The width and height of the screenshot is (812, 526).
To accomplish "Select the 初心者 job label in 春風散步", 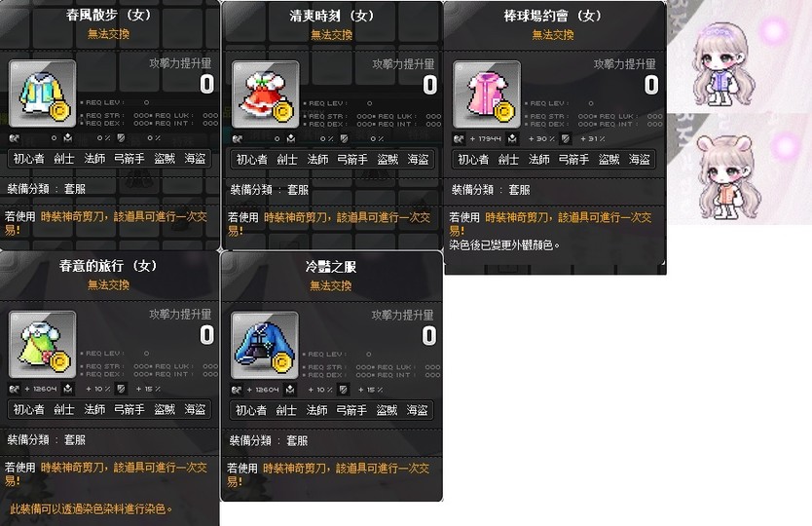I will point(29,159).
